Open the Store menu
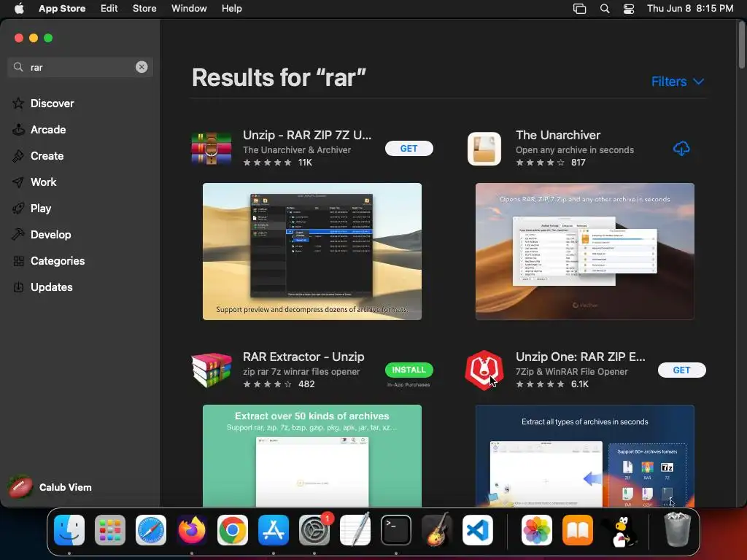Viewport: 747px width, 560px height. pos(144,9)
